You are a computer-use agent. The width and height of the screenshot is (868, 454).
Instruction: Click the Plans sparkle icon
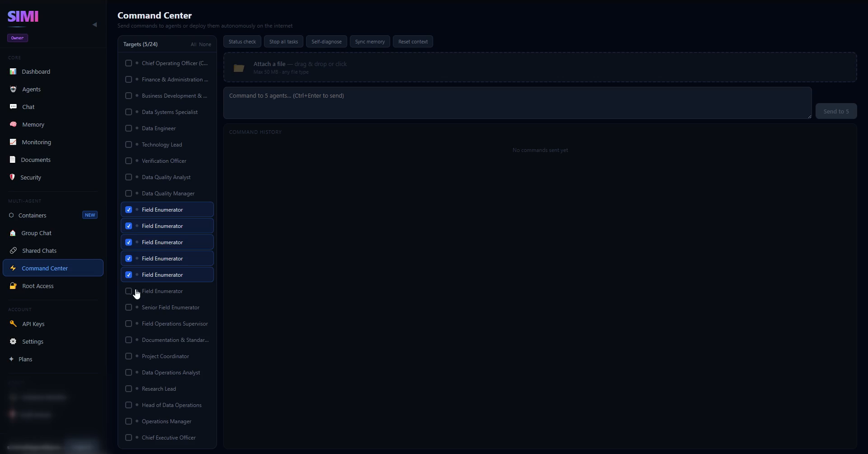click(11, 359)
